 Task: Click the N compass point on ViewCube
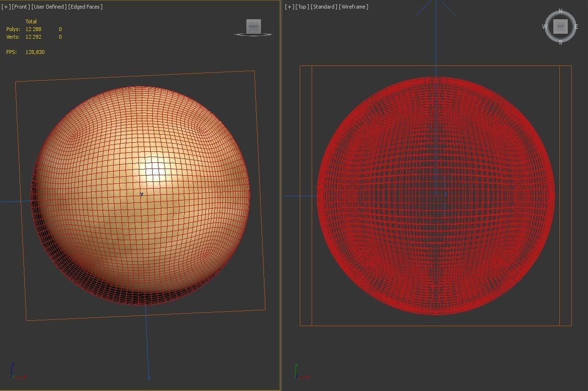[x=560, y=11]
